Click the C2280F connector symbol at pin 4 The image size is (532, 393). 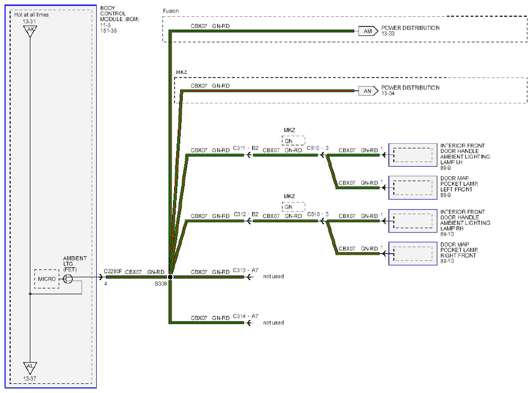coord(101,277)
